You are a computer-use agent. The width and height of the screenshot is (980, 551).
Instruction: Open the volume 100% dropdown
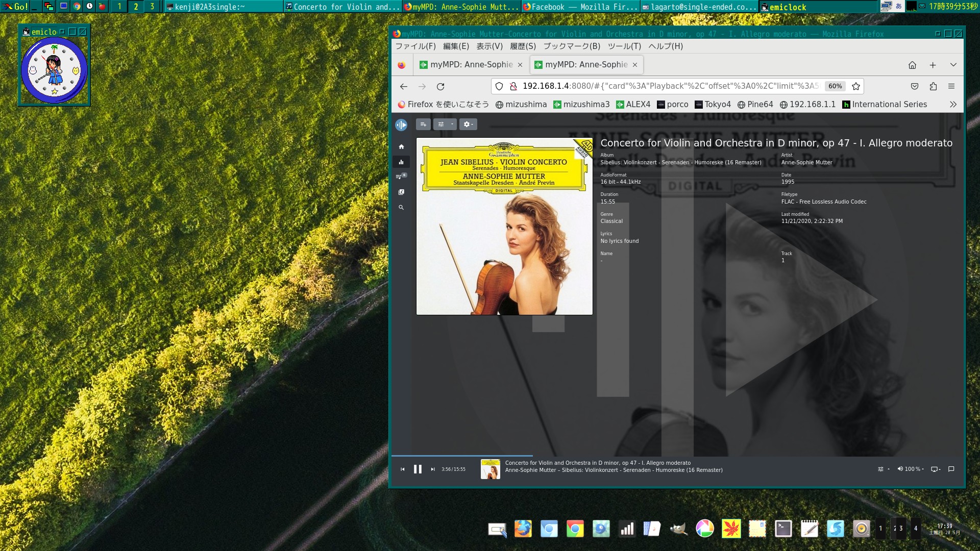pos(911,469)
